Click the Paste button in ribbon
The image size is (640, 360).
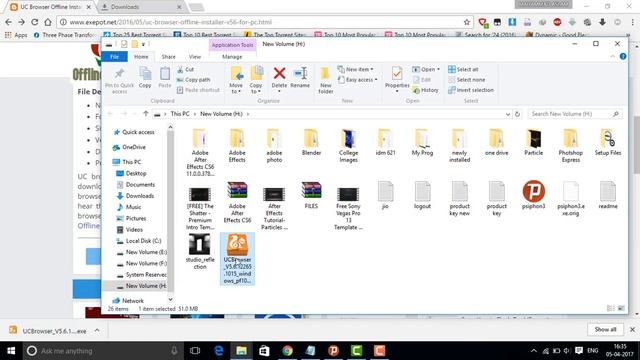click(164, 78)
